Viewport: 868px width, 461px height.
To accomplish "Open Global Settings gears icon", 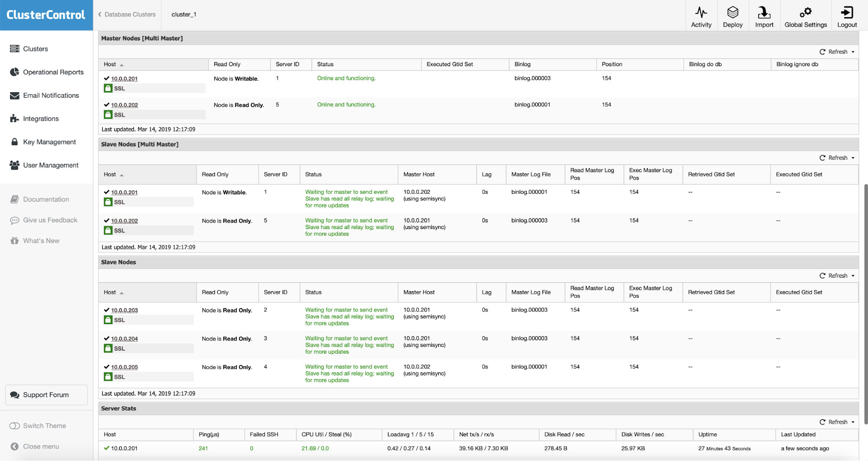I will 805,12.
